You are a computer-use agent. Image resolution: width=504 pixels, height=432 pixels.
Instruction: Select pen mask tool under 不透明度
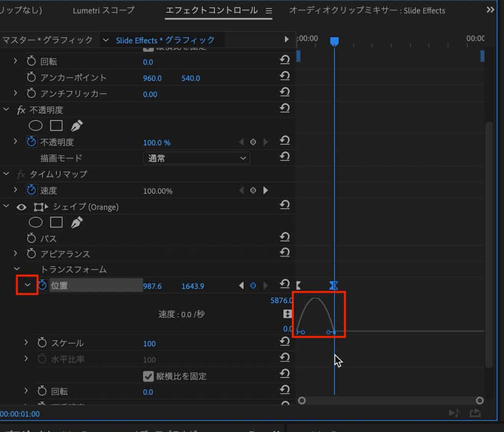[76, 126]
